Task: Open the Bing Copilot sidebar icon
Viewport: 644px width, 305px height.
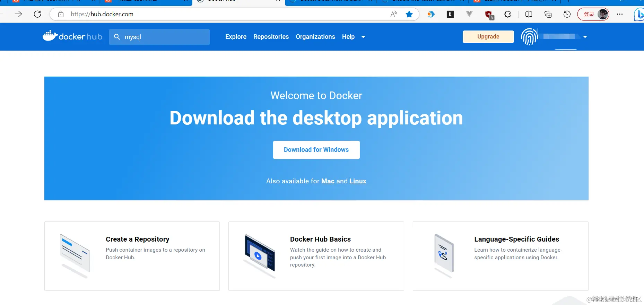Action: pos(639,15)
